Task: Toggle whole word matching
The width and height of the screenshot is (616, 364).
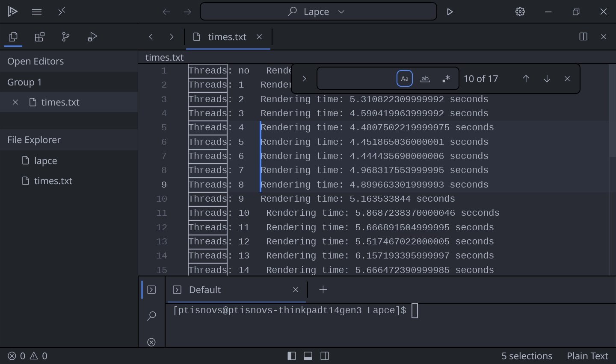Action: coord(425,79)
